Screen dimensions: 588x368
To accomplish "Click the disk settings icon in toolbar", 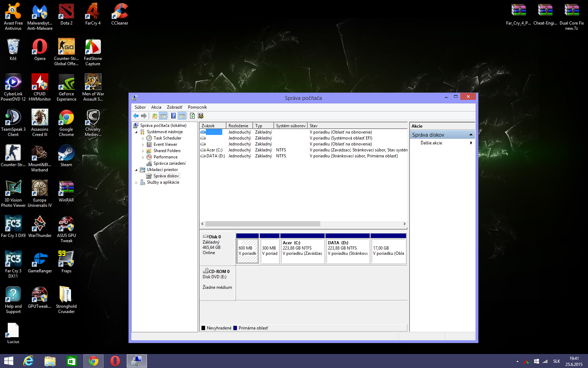I will point(201,116).
